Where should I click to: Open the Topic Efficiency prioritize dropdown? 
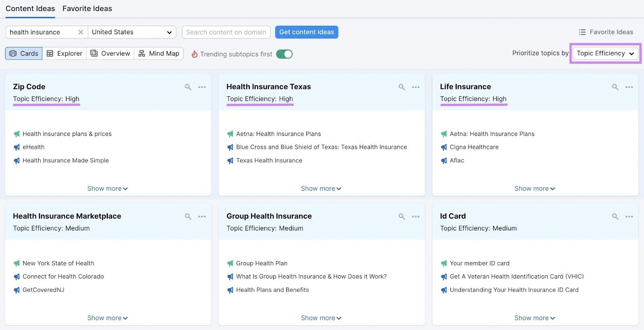[x=605, y=53]
